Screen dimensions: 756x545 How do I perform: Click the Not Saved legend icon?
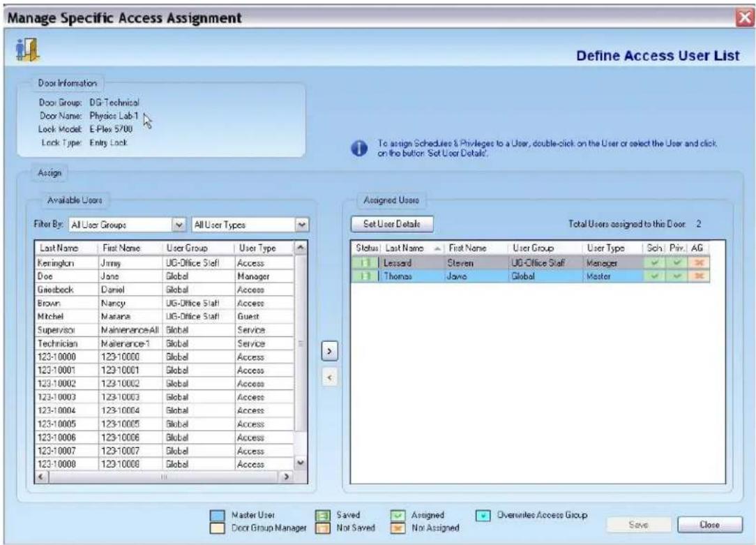click(322, 528)
